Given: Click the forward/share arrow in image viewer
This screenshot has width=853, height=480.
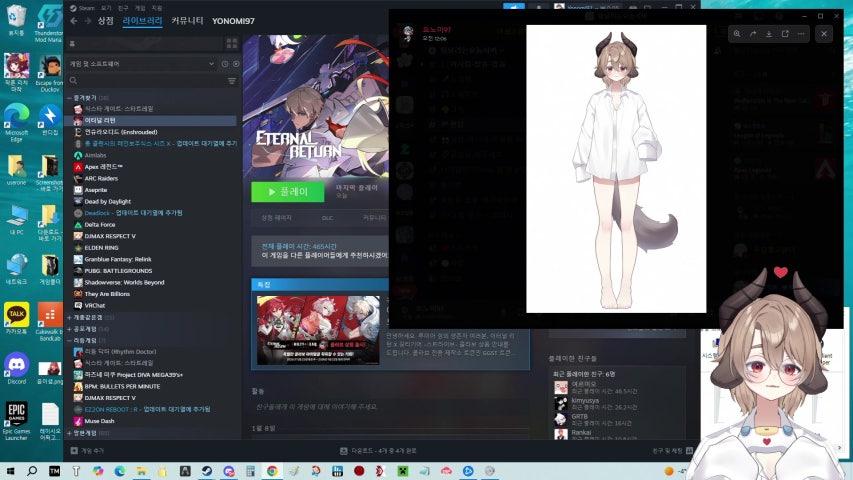Looking at the screenshot, I should click(753, 34).
